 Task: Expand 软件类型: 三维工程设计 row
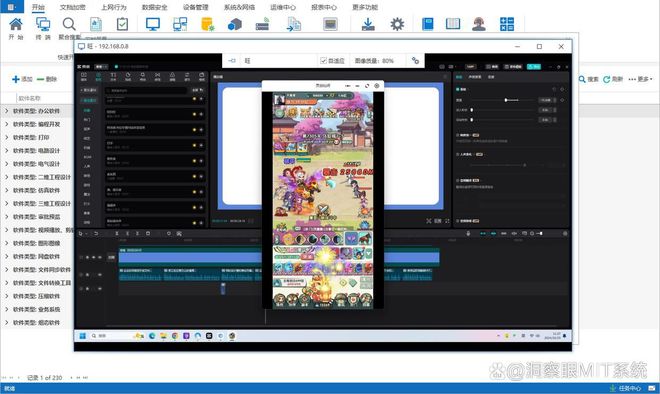tap(6, 203)
